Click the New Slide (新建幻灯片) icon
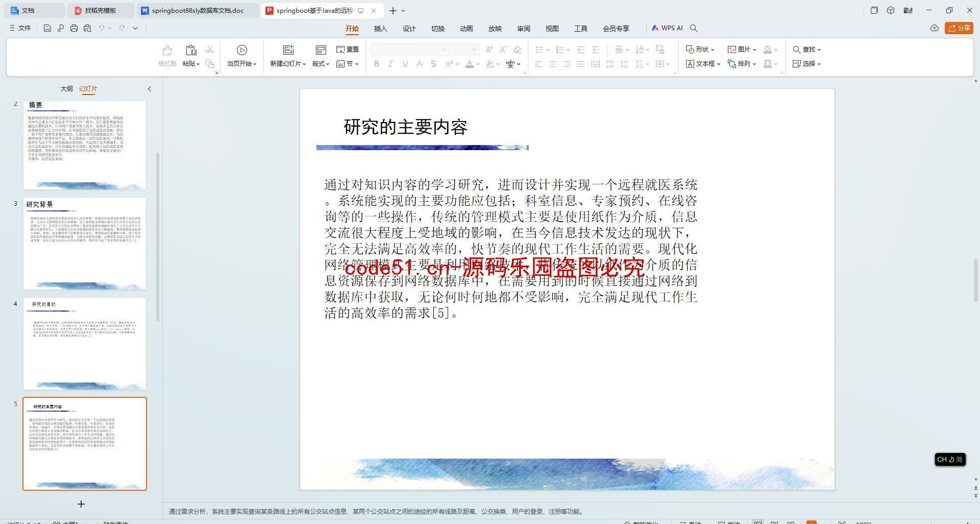This screenshot has width=980, height=524. click(x=288, y=50)
